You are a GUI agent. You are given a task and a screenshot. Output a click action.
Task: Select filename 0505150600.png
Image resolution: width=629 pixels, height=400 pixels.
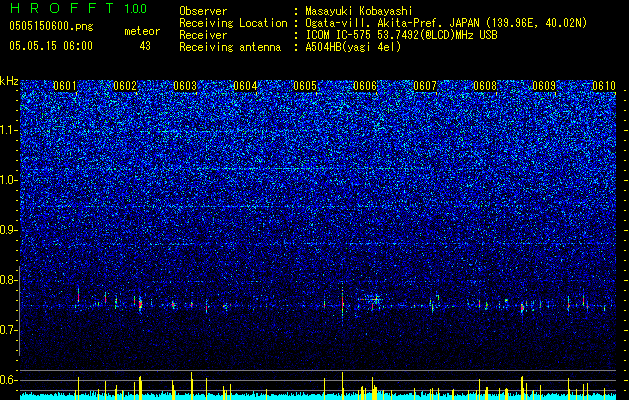click(51, 26)
